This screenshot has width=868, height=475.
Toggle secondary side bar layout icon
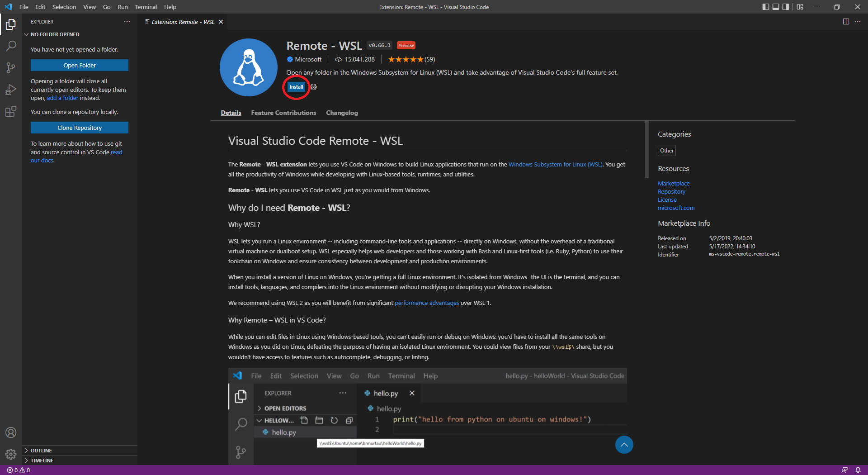pos(786,7)
